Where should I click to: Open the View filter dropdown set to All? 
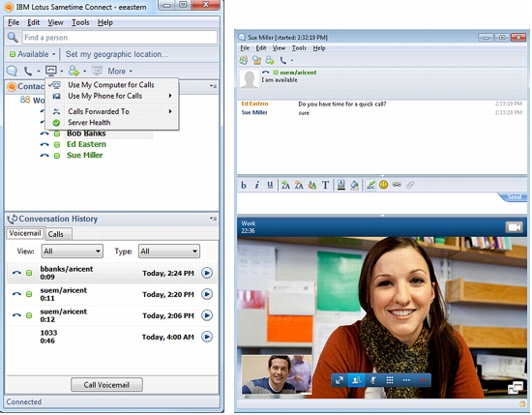point(72,252)
